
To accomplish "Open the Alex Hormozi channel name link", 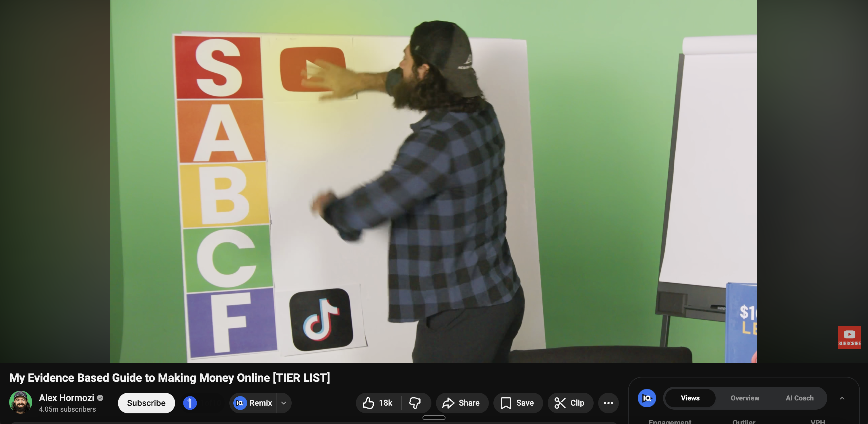I will click(67, 398).
